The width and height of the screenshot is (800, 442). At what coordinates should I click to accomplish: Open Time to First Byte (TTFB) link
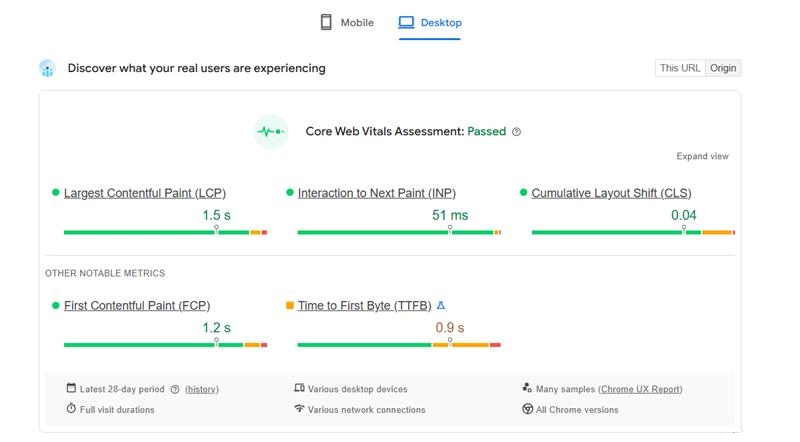click(x=364, y=305)
